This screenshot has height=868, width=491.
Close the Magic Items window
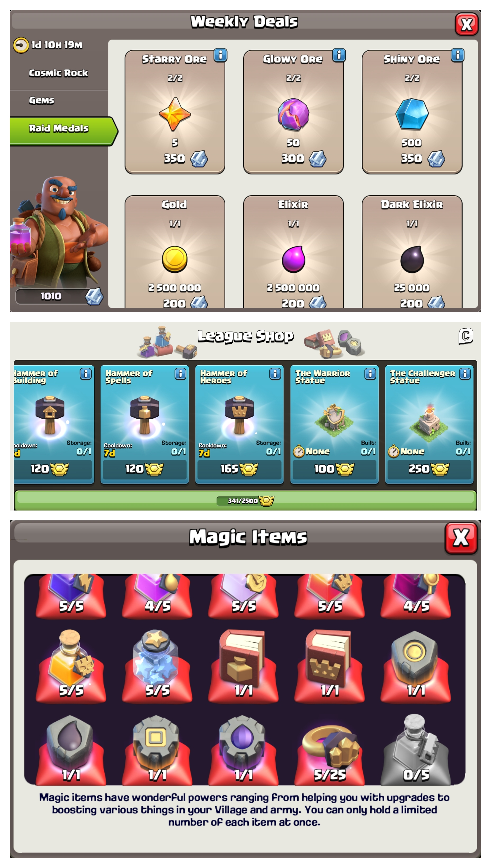[x=461, y=537]
